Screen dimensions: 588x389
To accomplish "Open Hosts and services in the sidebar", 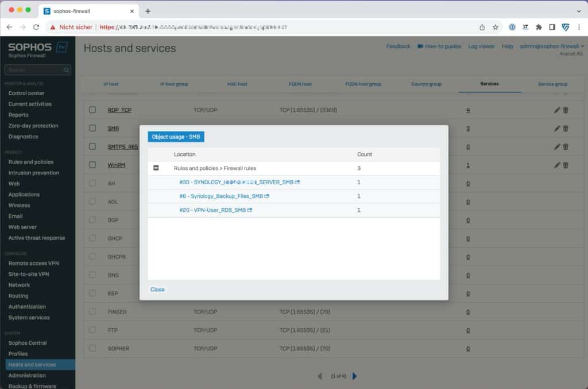I will (x=32, y=365).
